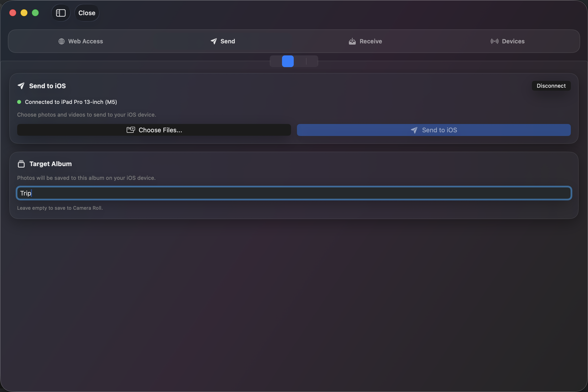Click the blue Send to iOS button
Screen dimensions: 588x392
433,130
